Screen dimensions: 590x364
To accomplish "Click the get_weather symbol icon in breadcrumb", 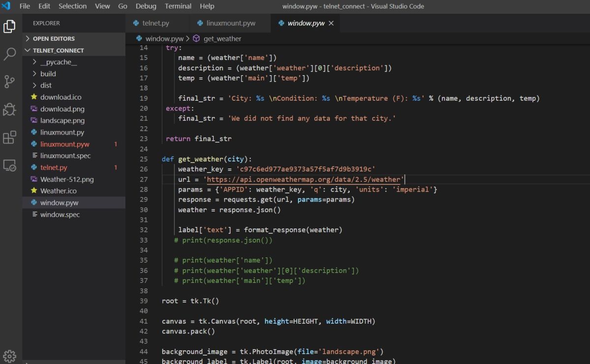I will click(197, 38).
